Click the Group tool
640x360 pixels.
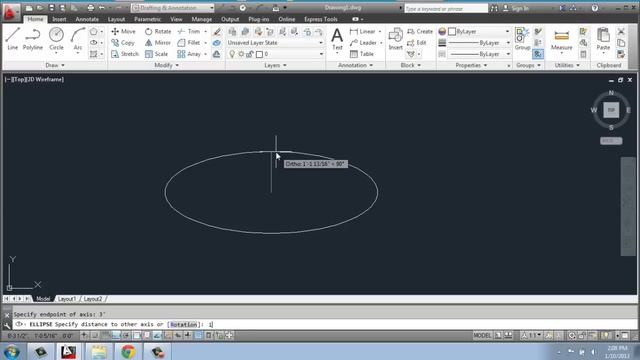pyautogui.click(x=522, y=39)
